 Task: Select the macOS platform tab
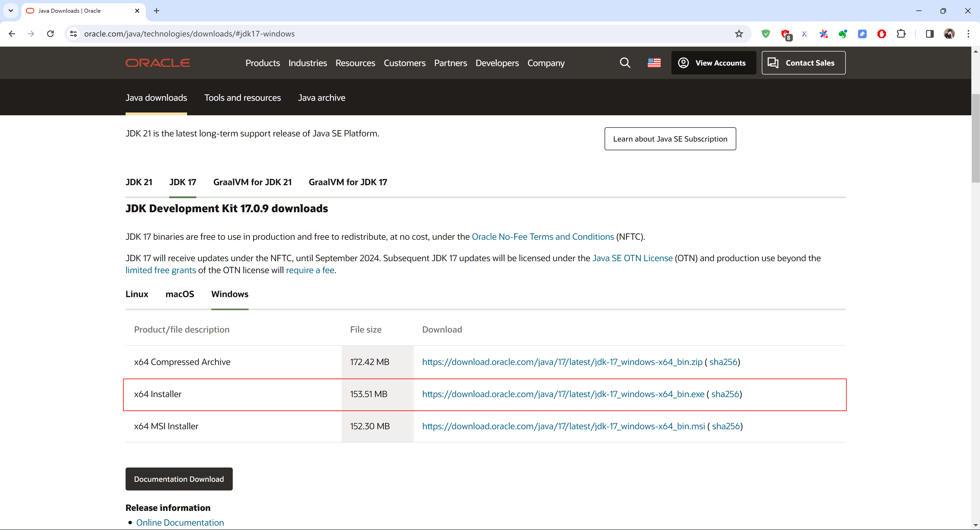(x=180, y=294)
